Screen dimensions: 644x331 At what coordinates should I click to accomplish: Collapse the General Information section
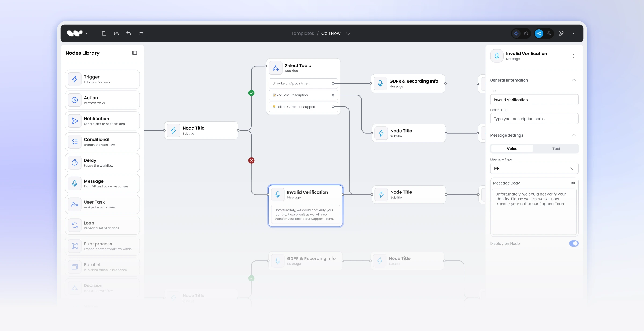click(573, 80)
